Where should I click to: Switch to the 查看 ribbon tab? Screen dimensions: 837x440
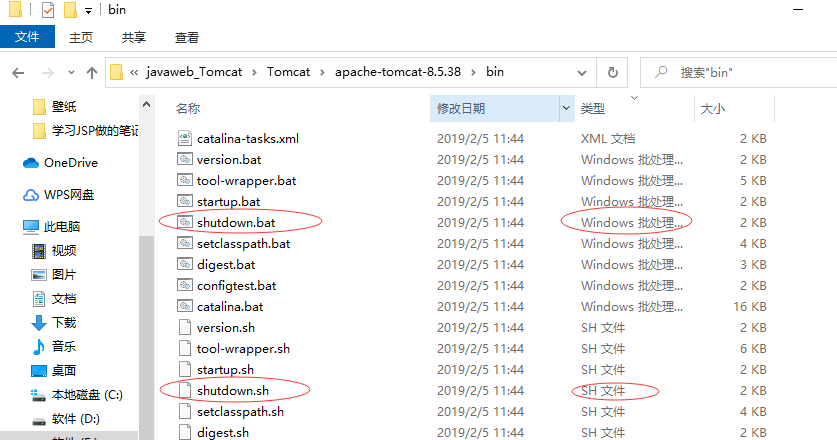pos(186,37)
